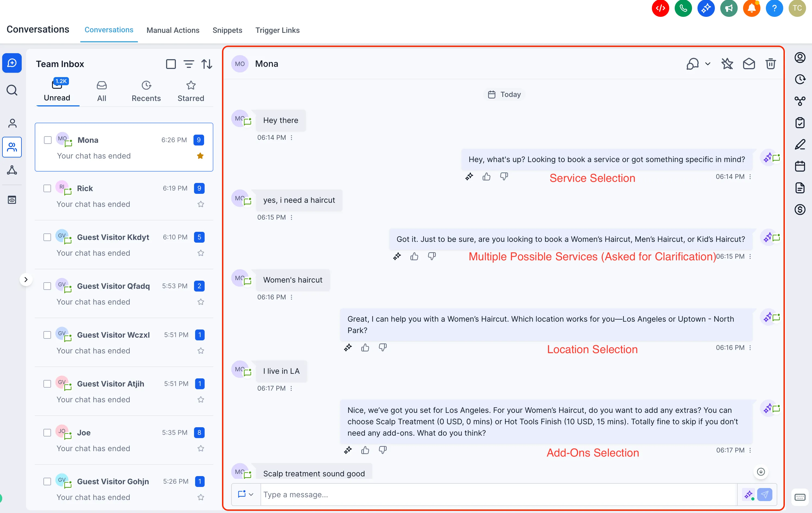
Task: Check the Rick conversation checkbox
Action: 47,188
